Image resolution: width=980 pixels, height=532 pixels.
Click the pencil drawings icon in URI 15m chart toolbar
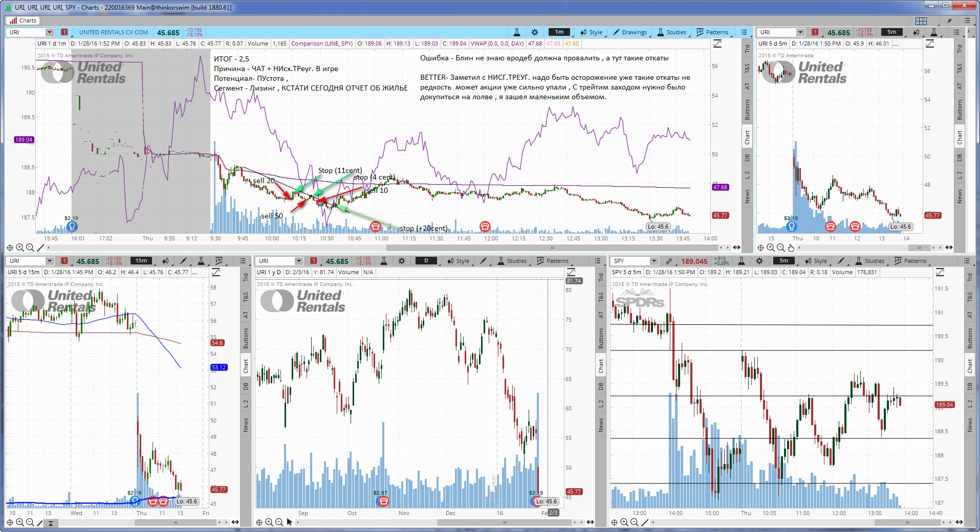pos(183,261)
